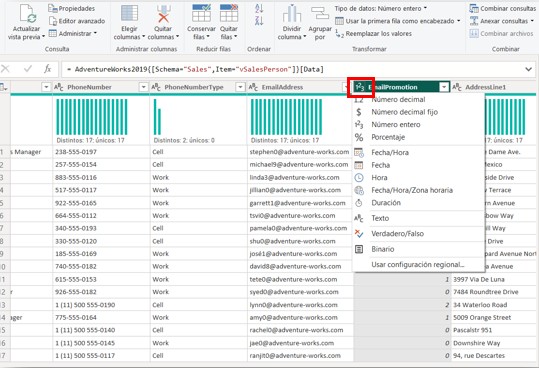Choose Verdadero/Falso data type
539x368 pixels.
click(418, 234)
